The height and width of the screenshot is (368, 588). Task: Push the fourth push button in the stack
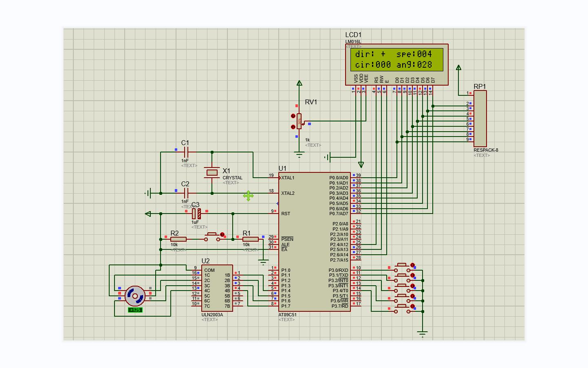pyautogui.click(x=403, y=298)
